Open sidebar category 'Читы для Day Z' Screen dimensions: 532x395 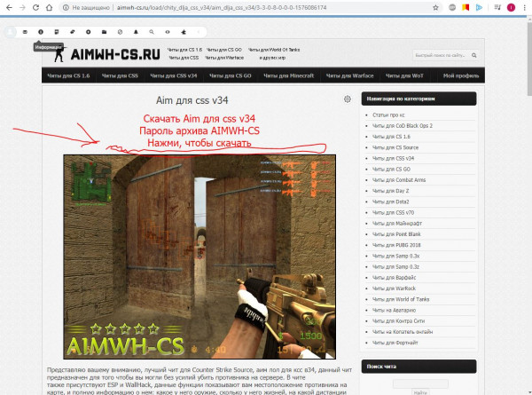(390, 191)
